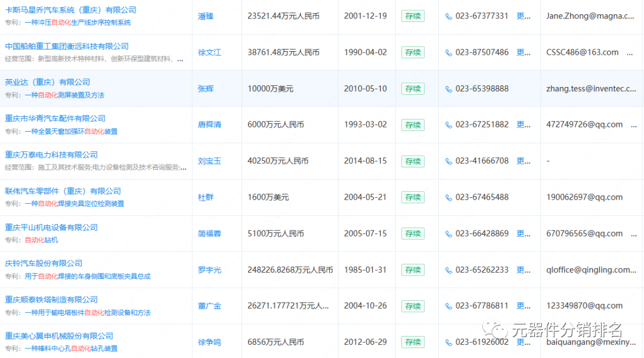Open patent 一种棒料中心孔自动化钻孔装置

click(x=71, y=348)
